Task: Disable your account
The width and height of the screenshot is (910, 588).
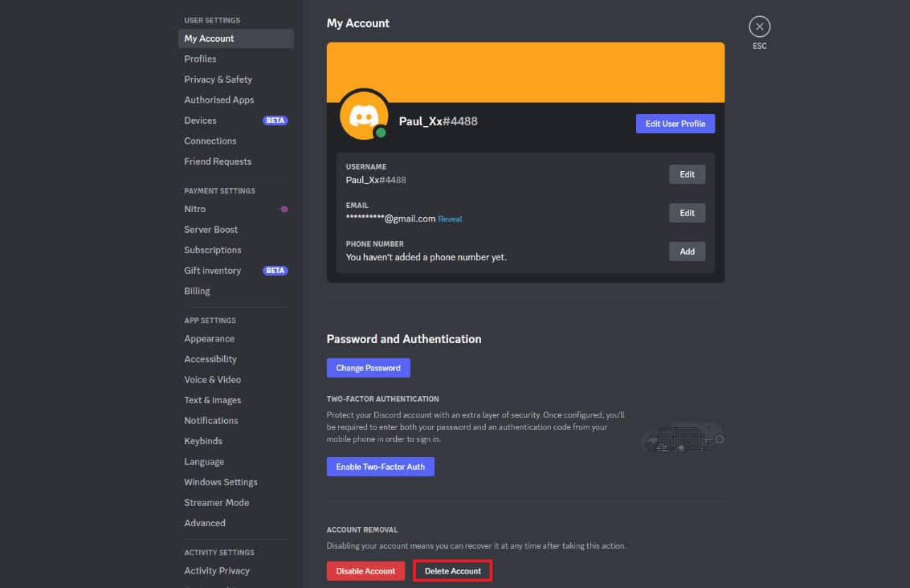Action: (x=365, y=570)
